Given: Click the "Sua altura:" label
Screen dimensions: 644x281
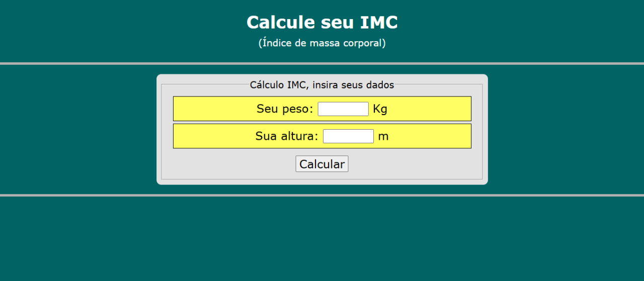Looking at the screenshot, I should tap(287, 136).
